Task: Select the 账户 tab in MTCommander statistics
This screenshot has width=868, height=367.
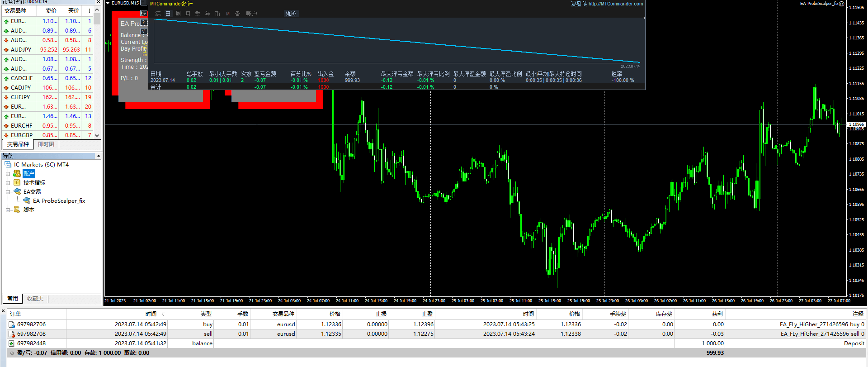Action: pos(251,14)
